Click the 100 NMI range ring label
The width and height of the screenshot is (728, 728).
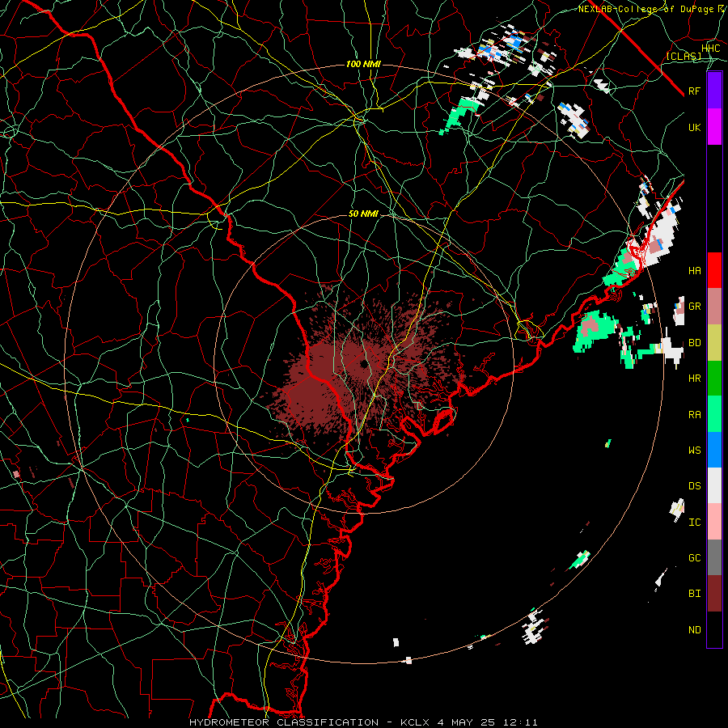pos(363,64)
